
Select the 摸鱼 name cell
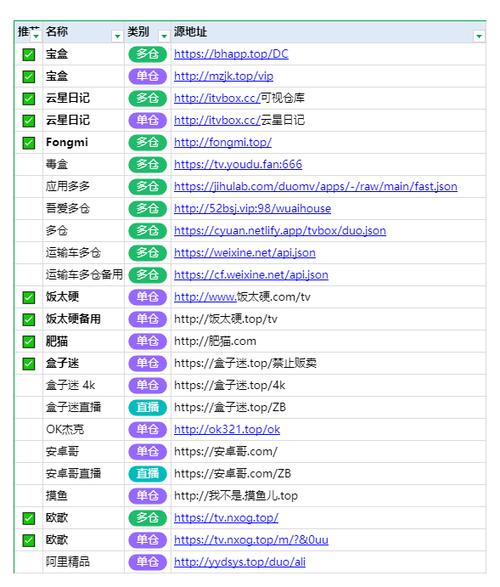pos(83,496)
